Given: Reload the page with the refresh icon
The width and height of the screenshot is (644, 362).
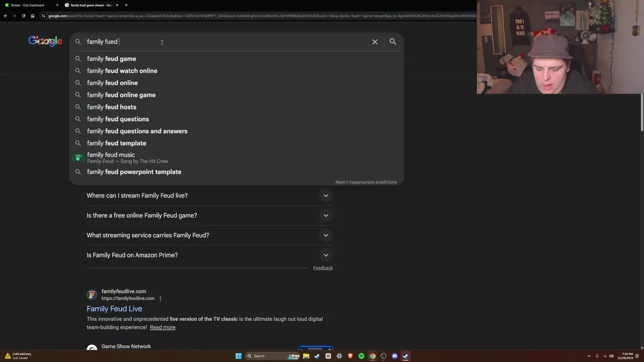Looking at the screenshot, I should [x=24, y=16].
